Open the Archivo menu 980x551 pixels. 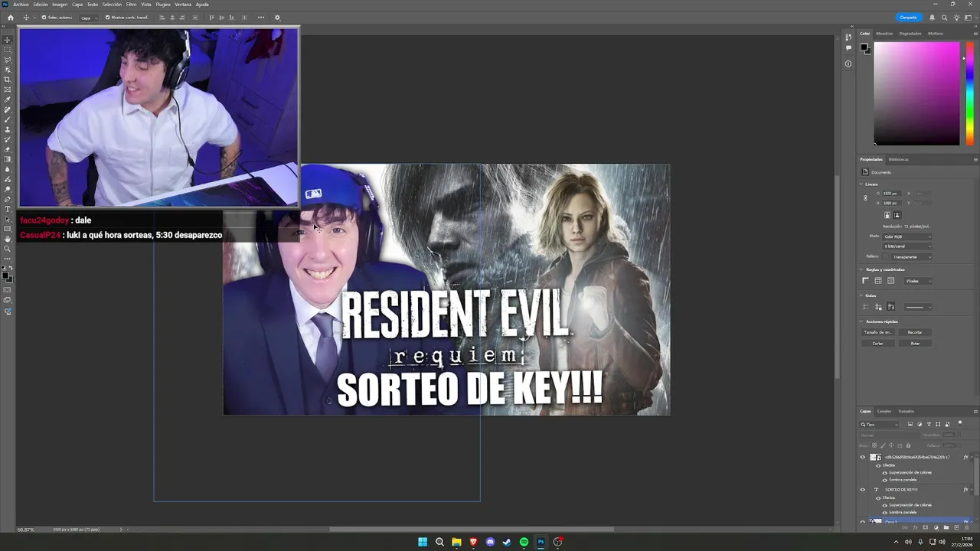tap(21, 5)
